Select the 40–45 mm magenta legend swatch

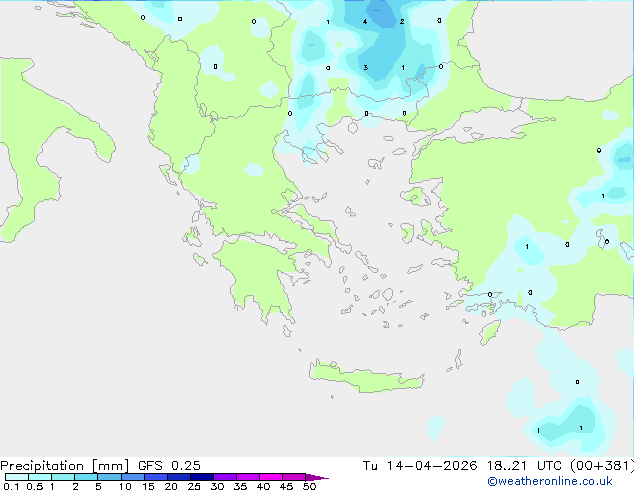pos(271,477)
